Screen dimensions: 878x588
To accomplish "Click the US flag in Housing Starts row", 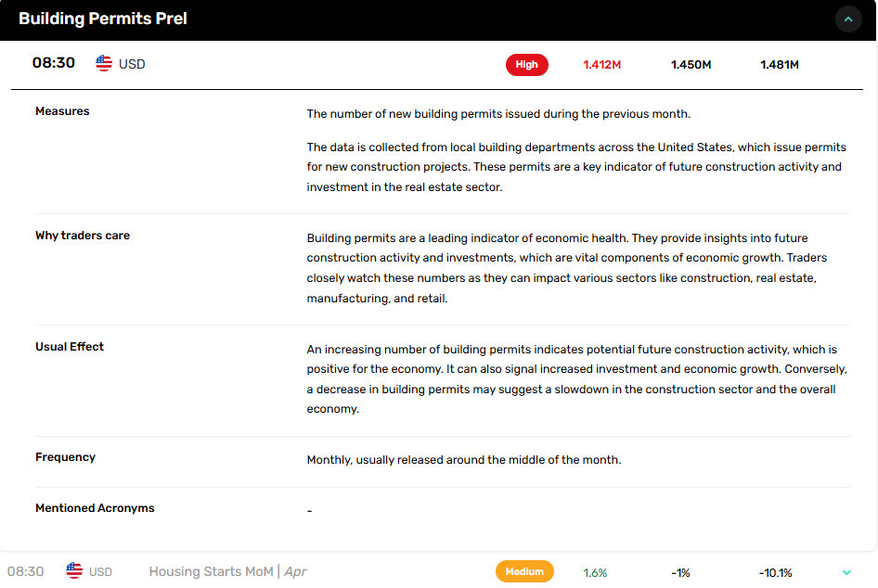I will [x=74, y=570].
